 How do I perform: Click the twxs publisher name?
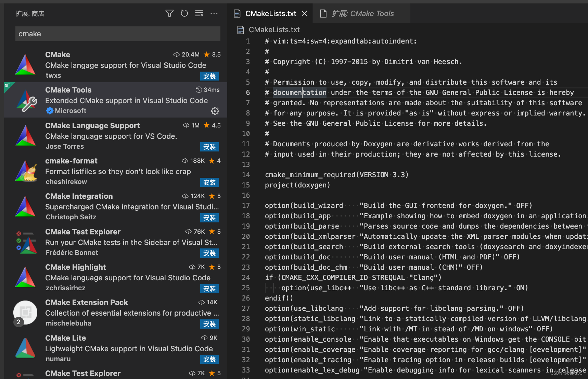point(53,75)
